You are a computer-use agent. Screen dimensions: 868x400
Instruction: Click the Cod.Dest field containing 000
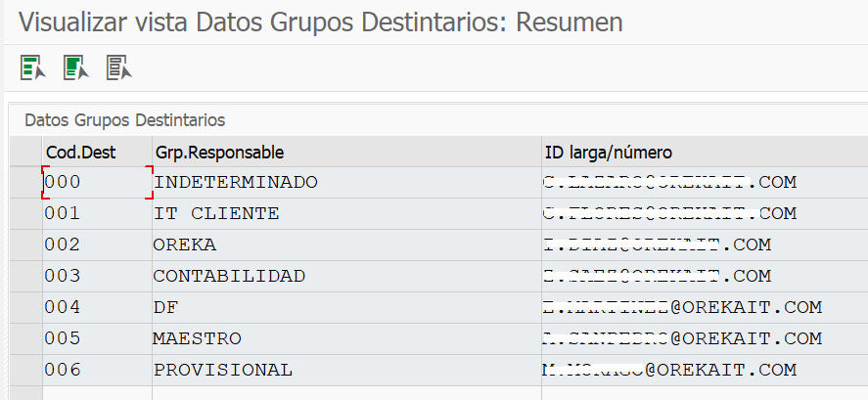97,183
